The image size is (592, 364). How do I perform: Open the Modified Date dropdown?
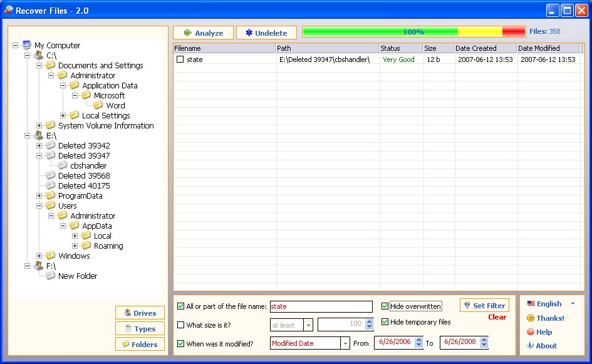(345, 343)
